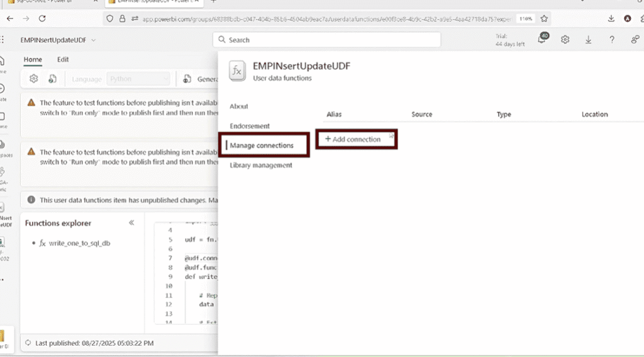644x357 pixels.
Task: Reload the Power BI page
Action: tap(42, 18)
